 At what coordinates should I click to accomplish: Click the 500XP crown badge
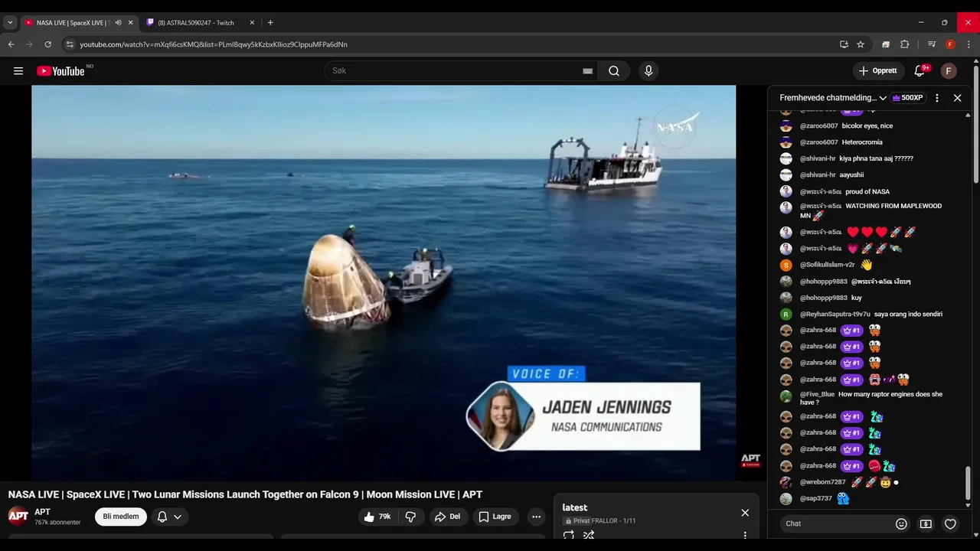[907, 98]
